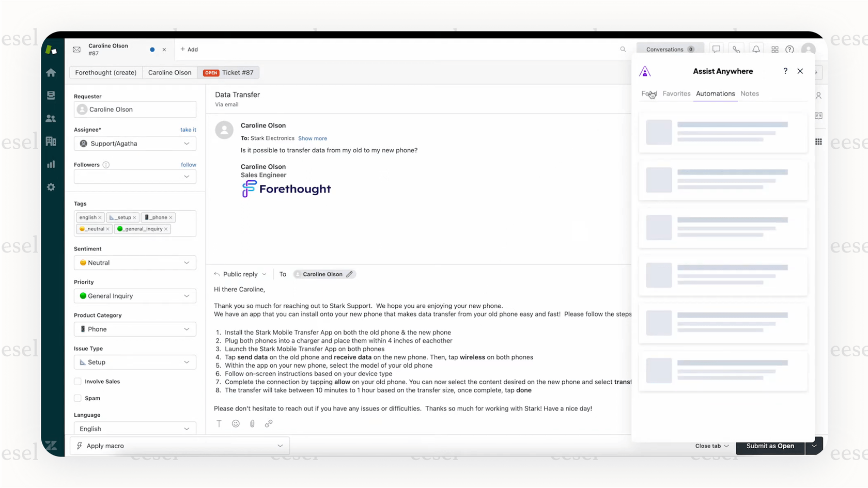Attach a file to the reply

click(252, 423)
